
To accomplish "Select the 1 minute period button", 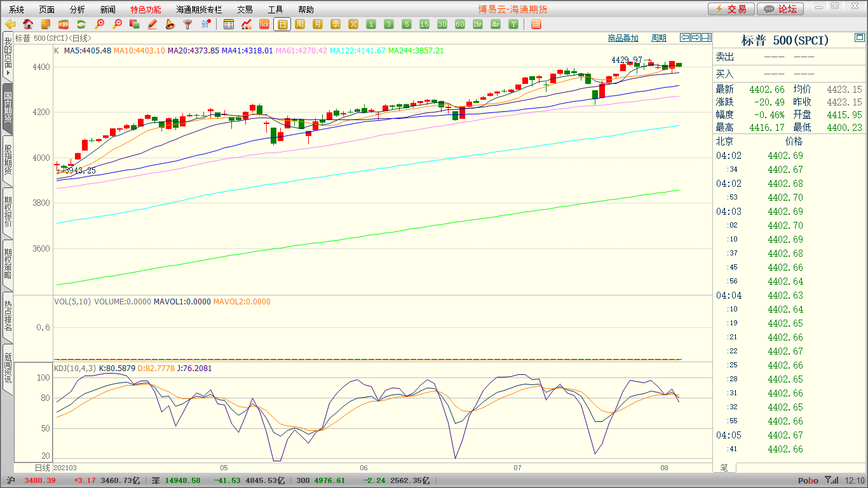I will [371, 24].
